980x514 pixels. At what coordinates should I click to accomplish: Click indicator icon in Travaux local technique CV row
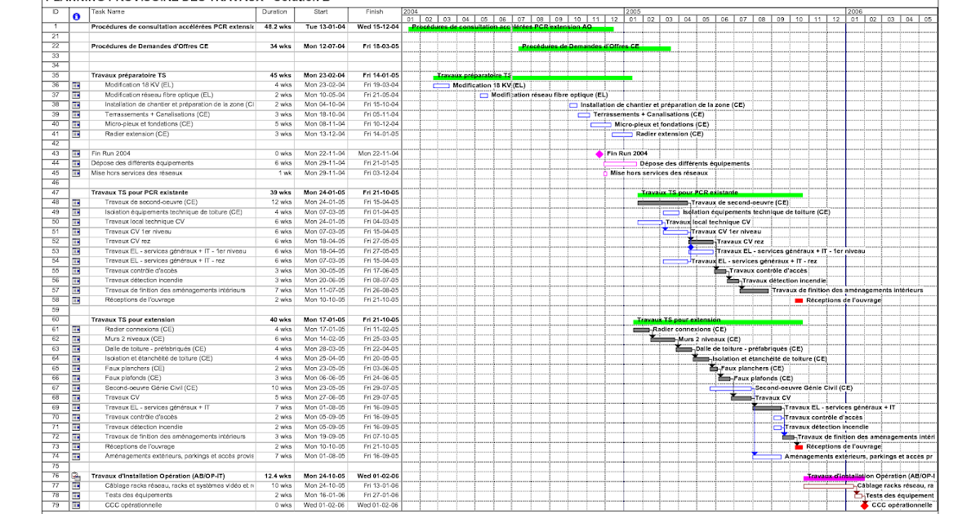pyautogui.click(x=77, y=222)
